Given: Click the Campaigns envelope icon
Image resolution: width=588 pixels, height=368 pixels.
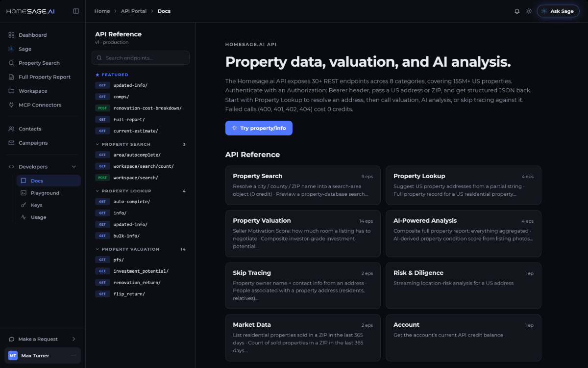Looking at the screenshot, I should (11, 143).
